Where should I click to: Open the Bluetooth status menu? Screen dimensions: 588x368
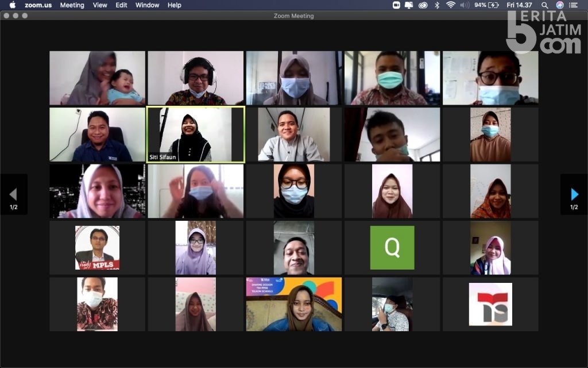(437, 5)
